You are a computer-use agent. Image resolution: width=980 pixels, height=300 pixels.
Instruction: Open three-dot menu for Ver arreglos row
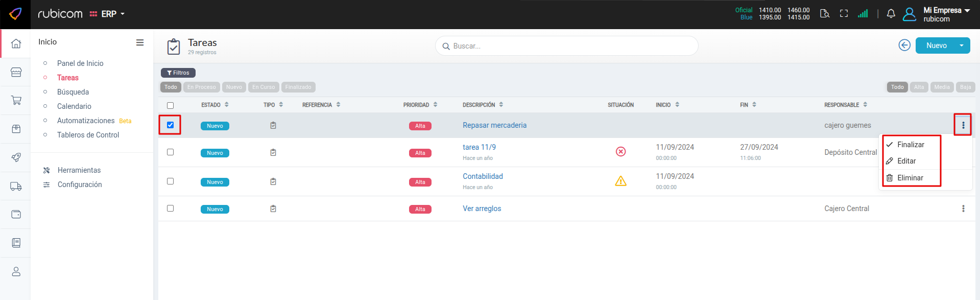[x=963, y=209]
